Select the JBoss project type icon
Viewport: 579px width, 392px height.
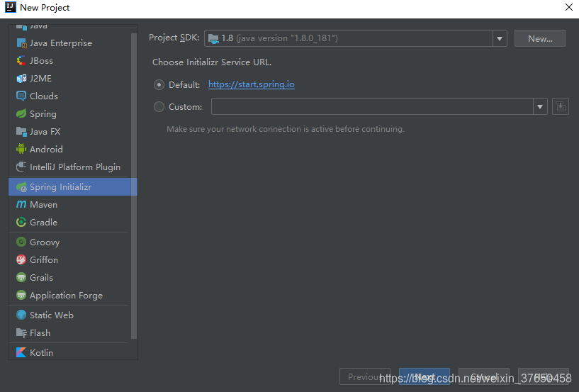[x=21, y=60]
